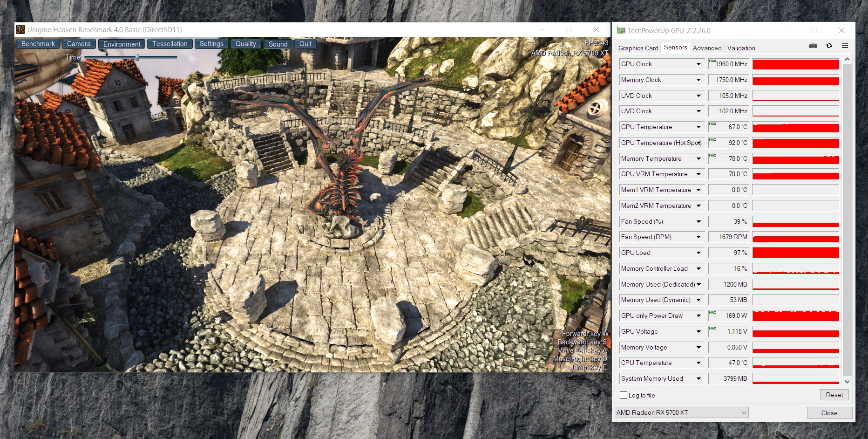The image size is (868, 439).
Task: Open the GPU Clock sensor dropdown
Action: pos(698,64)
